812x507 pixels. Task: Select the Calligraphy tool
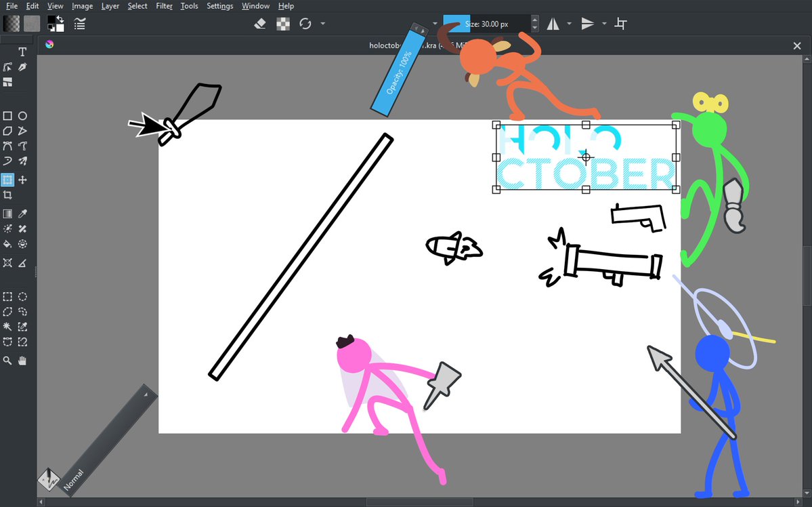click(x=22, y=67)
